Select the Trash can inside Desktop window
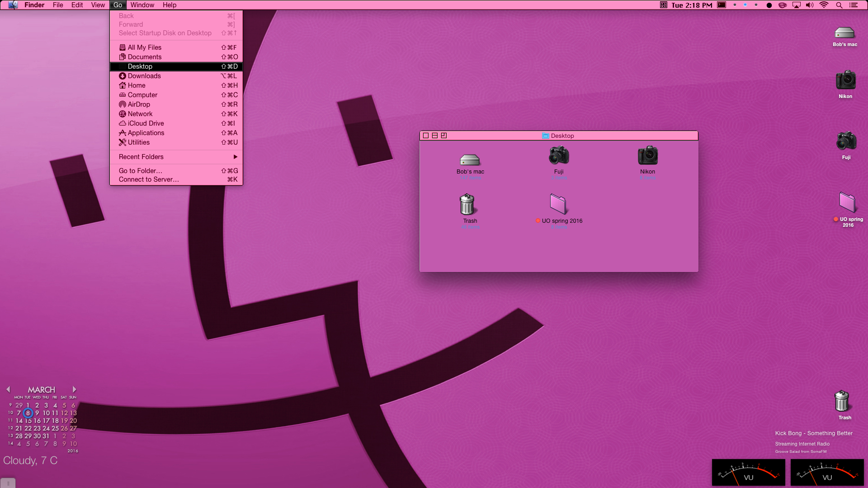The height and width of the screenshot is (488, 868). coord(467,204)
